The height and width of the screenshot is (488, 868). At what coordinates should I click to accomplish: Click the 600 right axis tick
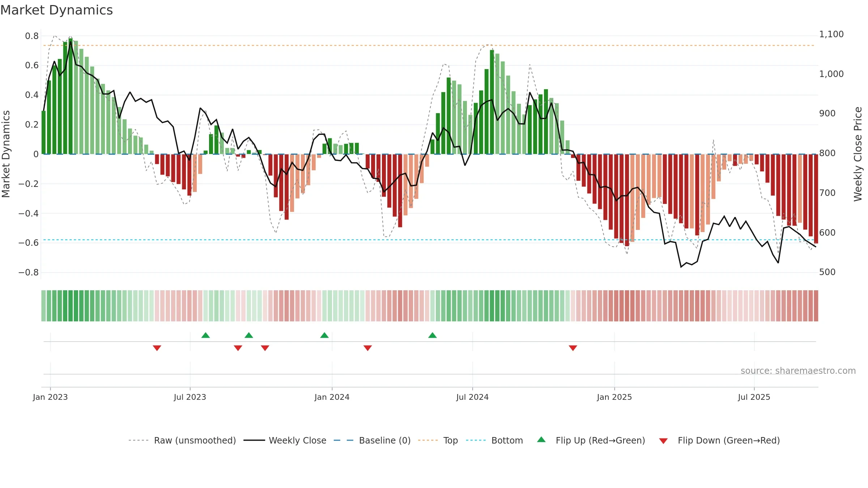point(827,233)
